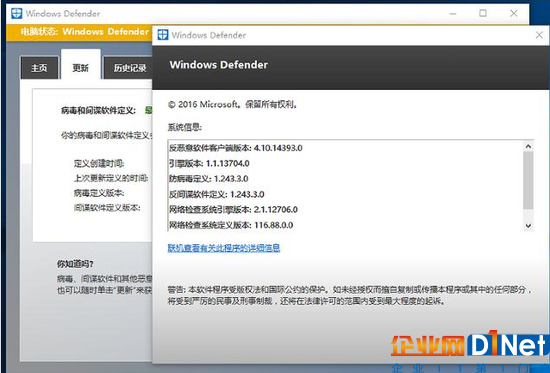The image size is (550, 373).
Task: Select the 反恶意软件客户端版本 4.10.14393.0 line
Action: tap(236, 148)
